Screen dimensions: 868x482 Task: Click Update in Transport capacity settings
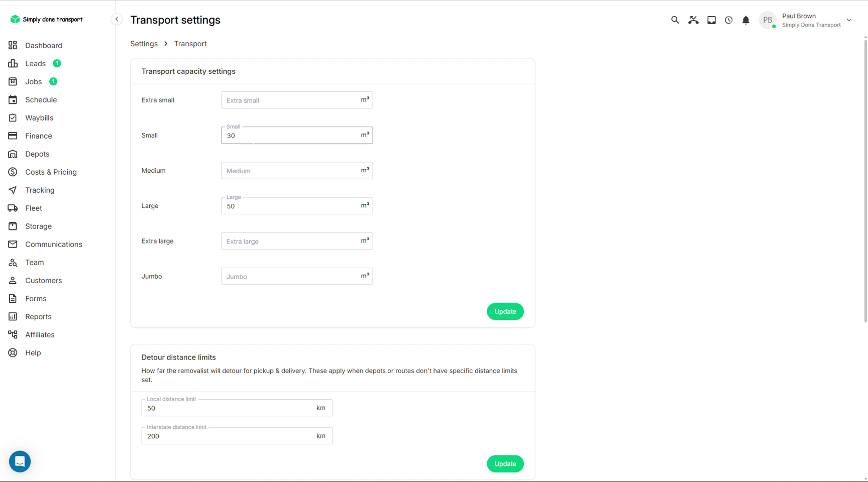505,311
